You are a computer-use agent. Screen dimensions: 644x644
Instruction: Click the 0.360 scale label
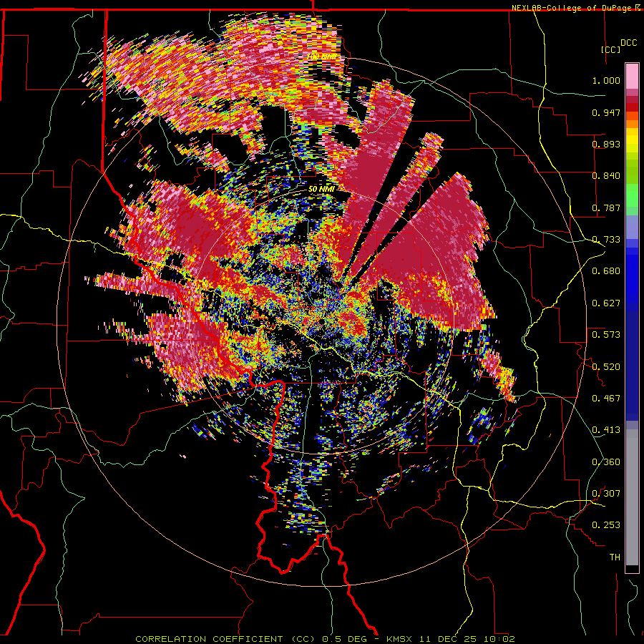click(x=606, y=462)
